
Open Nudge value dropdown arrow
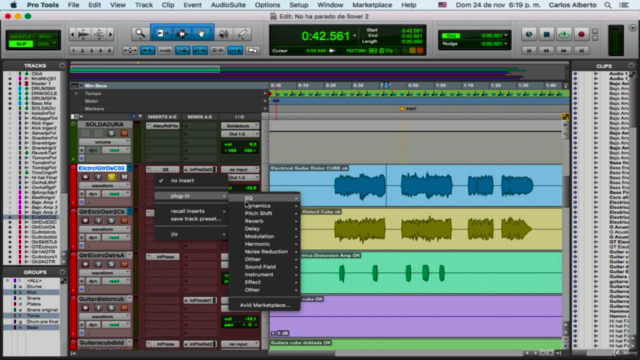[x=506, y=44]
